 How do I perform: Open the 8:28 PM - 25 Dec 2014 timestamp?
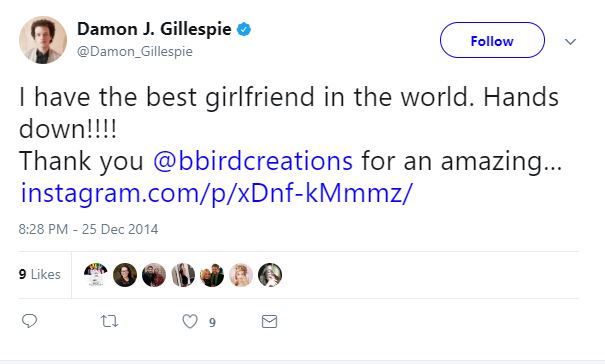88,229
